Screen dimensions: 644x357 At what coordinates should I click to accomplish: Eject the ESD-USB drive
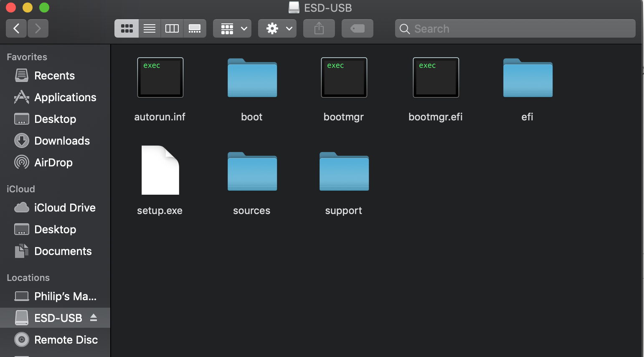coord(94,318)
